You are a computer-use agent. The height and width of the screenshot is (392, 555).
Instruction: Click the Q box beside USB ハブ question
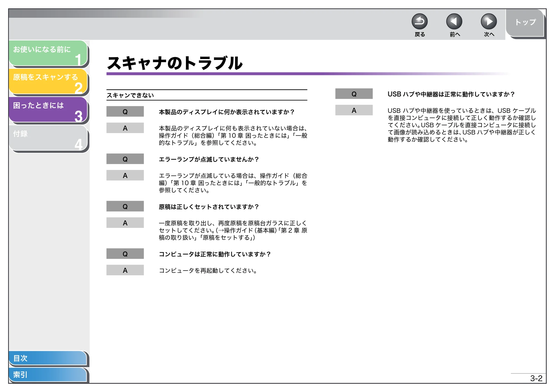pos(354,94)
